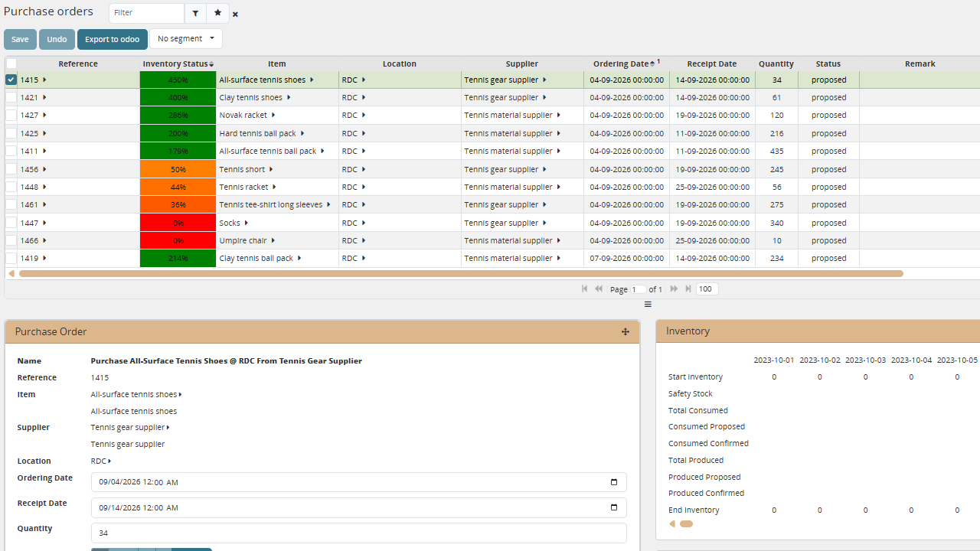
Task: Sort by Quantity column header
Action: pos(776,64)
